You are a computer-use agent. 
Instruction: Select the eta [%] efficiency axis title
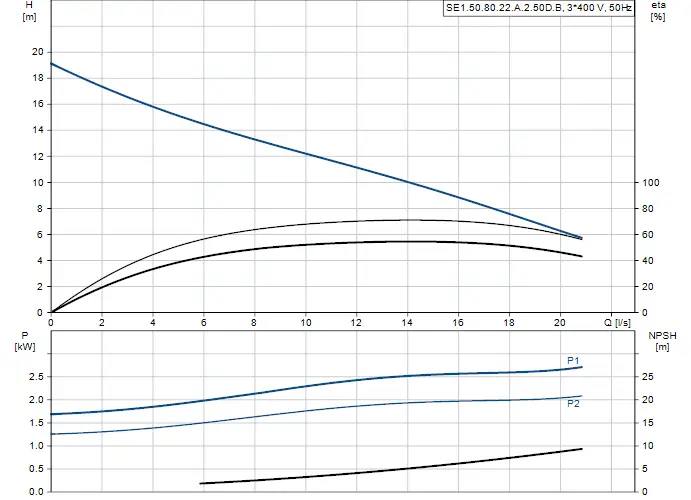pyautogui.click(x=658, y=11)
